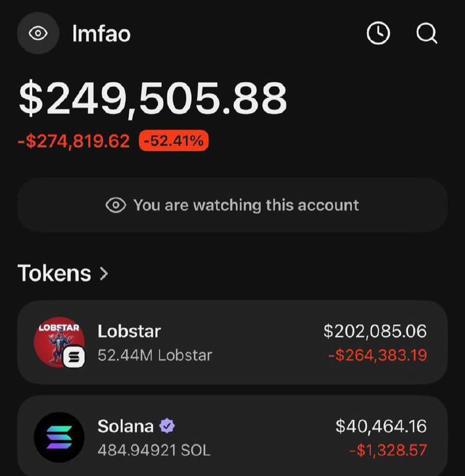Expand the Tokens section chevron

point(104,273)
